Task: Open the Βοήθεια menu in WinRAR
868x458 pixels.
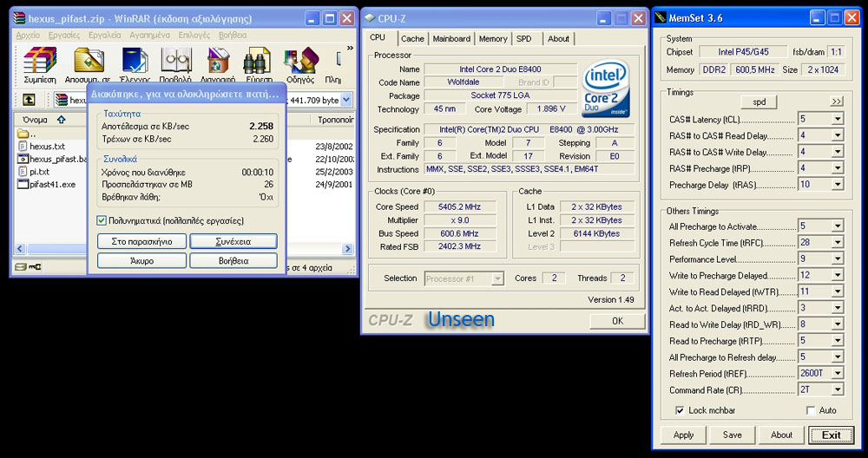Action: (233, 35)
